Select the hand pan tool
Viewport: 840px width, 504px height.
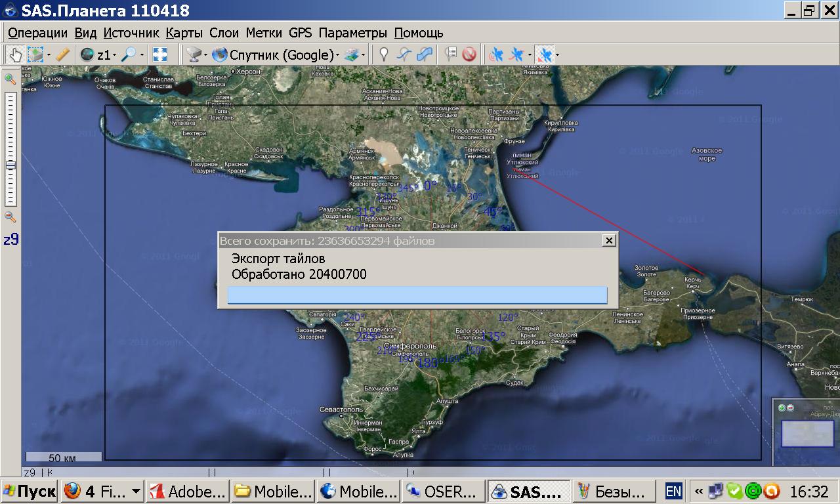coord(15,55)
